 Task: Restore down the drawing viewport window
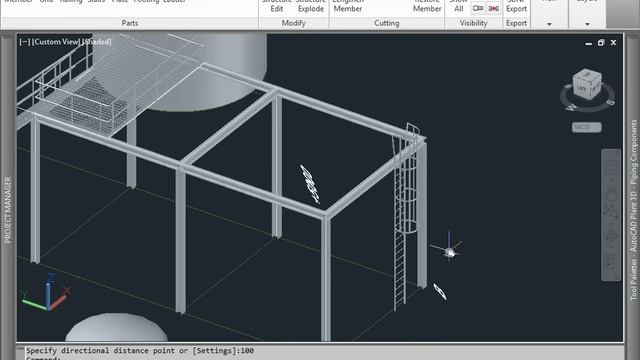coord(601,42)
